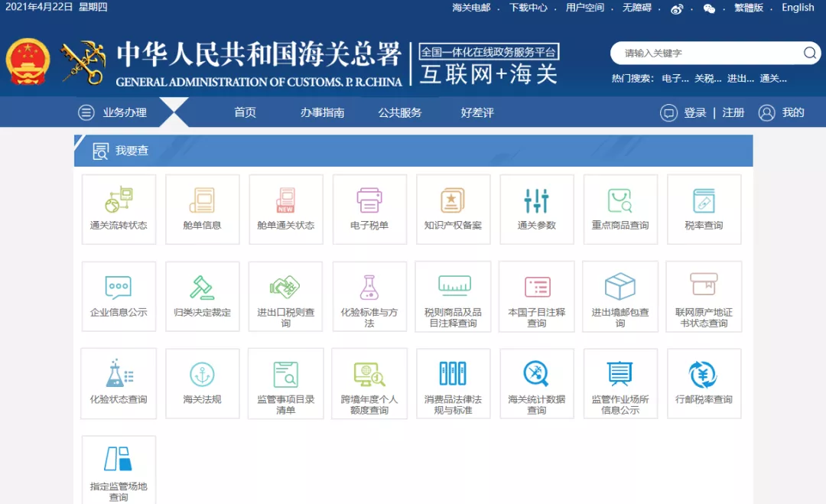Viewport: 826px width, 504px height.
Task: Open 通关流转状态 query icon
Action: tap(119, 199)
